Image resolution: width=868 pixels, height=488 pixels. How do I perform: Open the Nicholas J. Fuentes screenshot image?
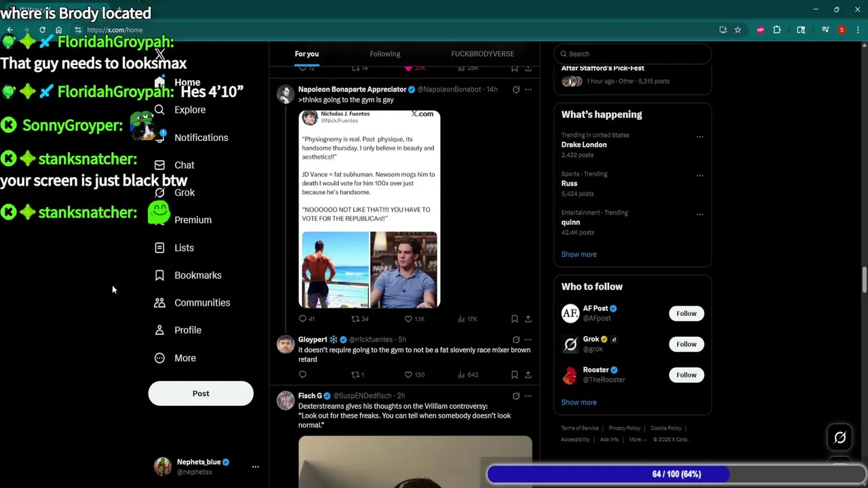click(x=369, y=209)
